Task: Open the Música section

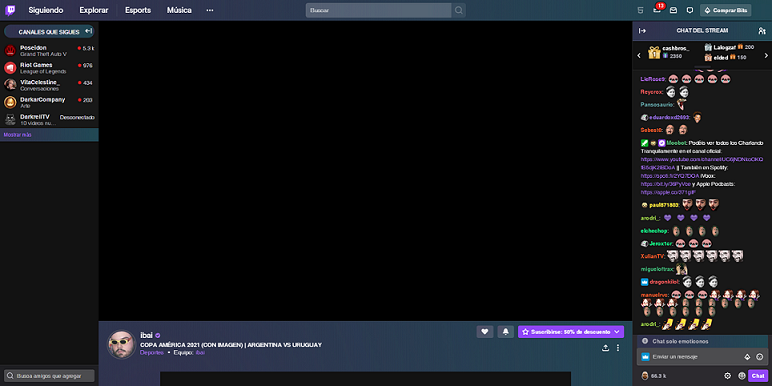Action: coord(179,10)
